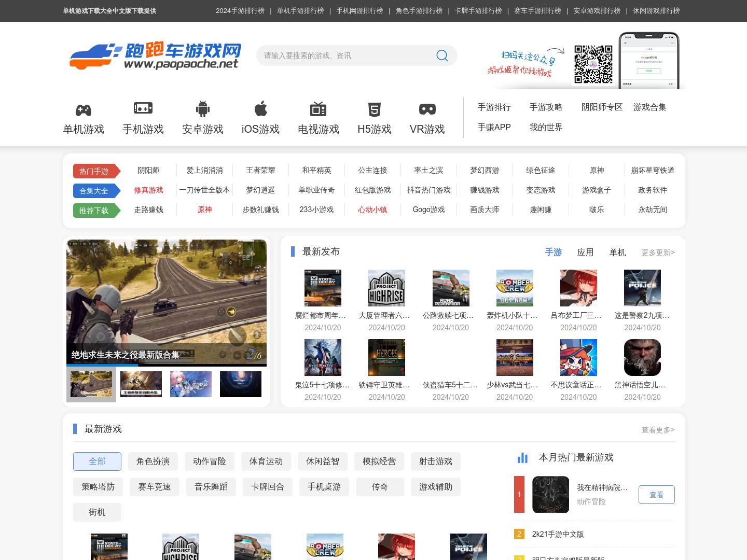Open 手游攻略 navigation link
The width and height of the screenshot is (747, 560).
point(546,107)
